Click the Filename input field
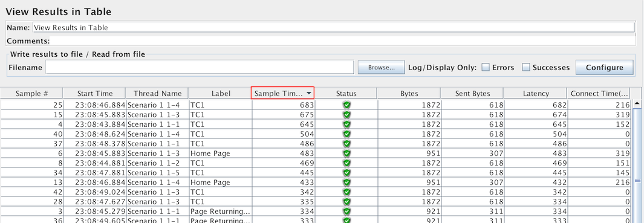Screen dimensions: 644x223 click(200, 67)
